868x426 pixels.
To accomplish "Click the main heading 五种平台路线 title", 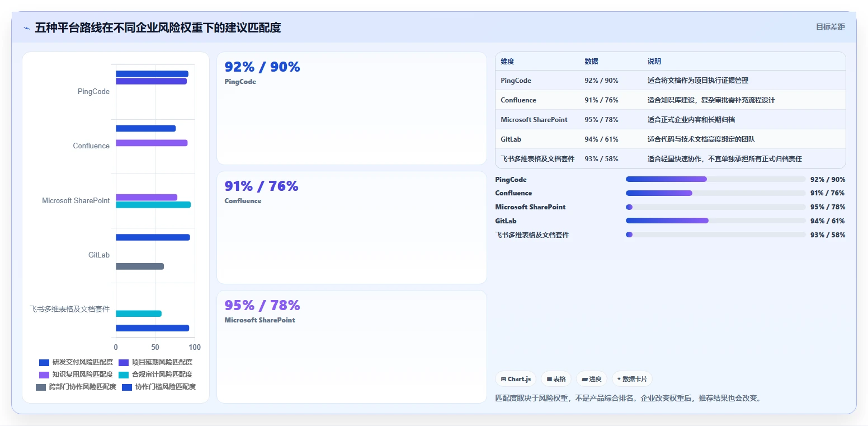I will 158,27.
